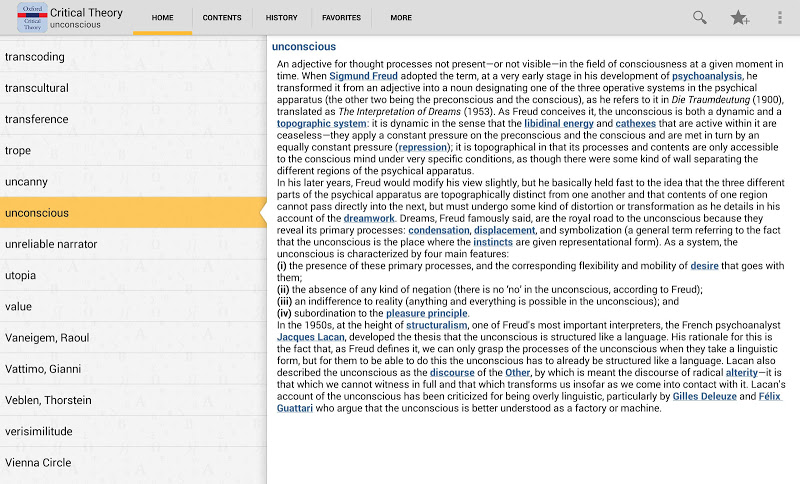800x484 pixels.
Task: Follow the 'Sigmund Freud' link
Action: point(363,76)
